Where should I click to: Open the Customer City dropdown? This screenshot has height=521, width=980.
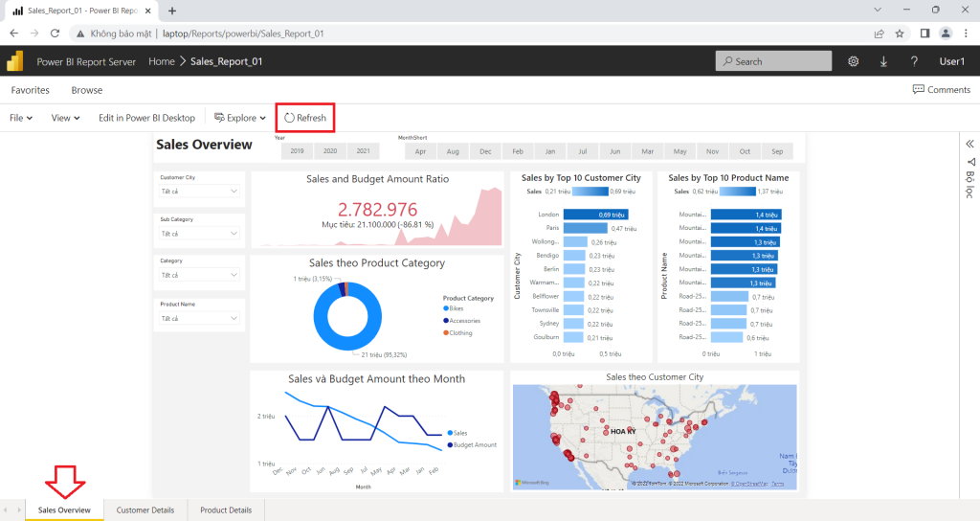click(x=199, y=192)
